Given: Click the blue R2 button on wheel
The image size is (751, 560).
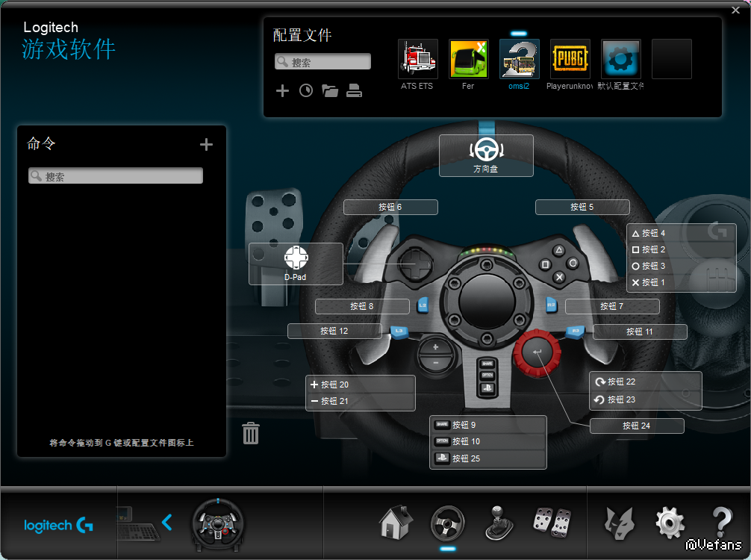Looking at the screenshot, I should [x=551, y=305].
